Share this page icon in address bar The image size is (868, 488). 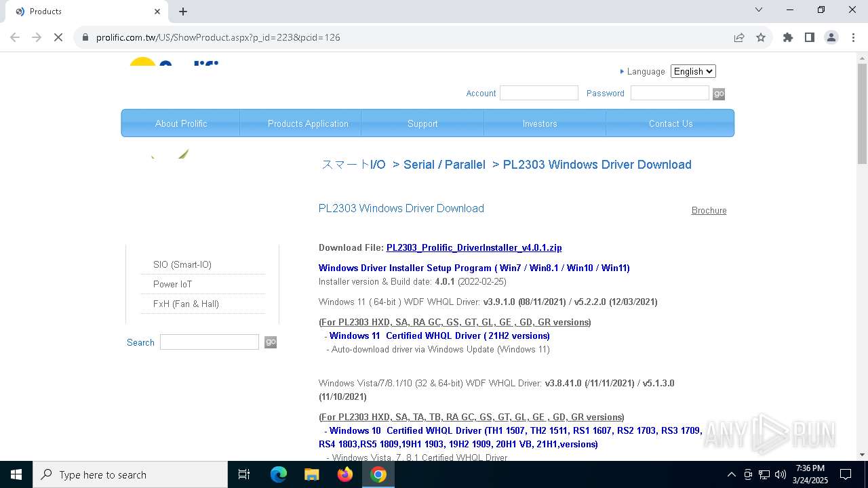point(739,37)
